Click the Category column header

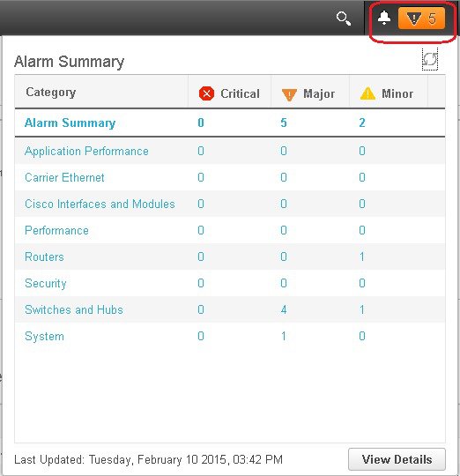51,93
